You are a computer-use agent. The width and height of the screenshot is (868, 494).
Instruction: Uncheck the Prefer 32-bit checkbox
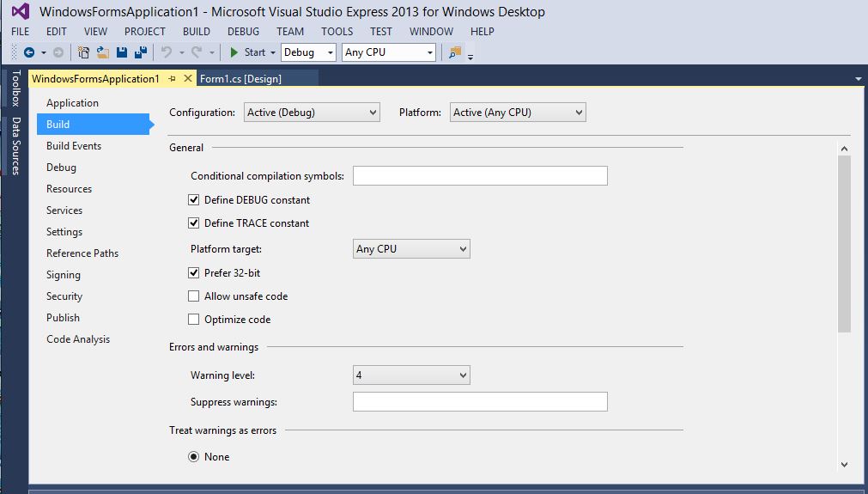pyautogui.click(x=194, y=273)
